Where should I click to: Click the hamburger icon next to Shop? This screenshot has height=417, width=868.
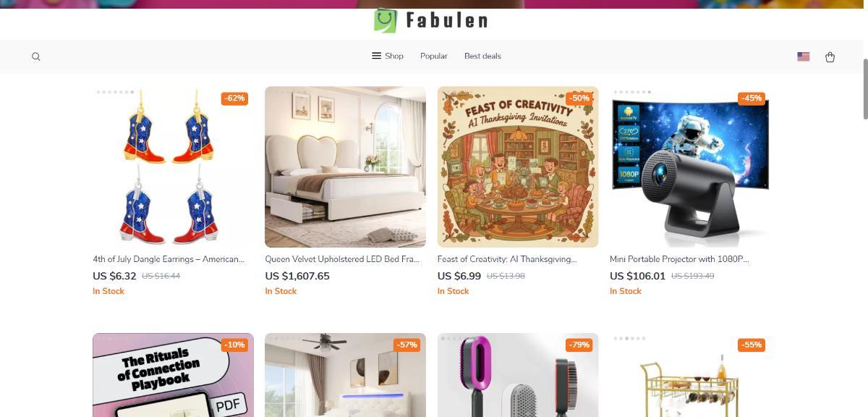pyautogui.click(x=376, y=56)
